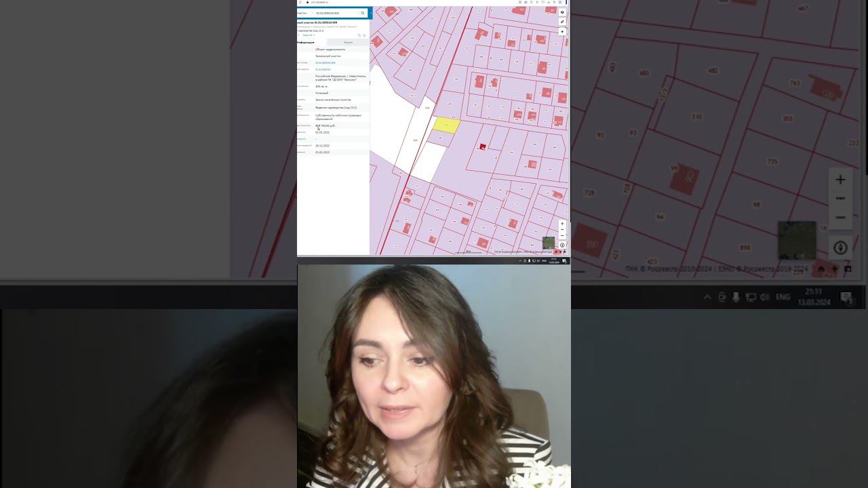Focus the cadastral number search field
The image size is (868, 488).
(x=336, y=13)
